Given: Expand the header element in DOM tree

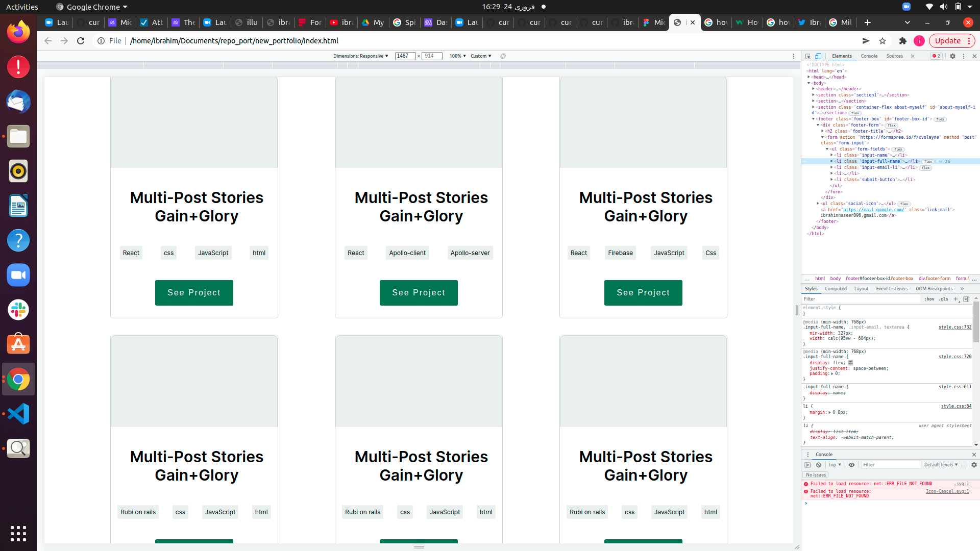Looking at the screenshot, I should pos(813,89).
